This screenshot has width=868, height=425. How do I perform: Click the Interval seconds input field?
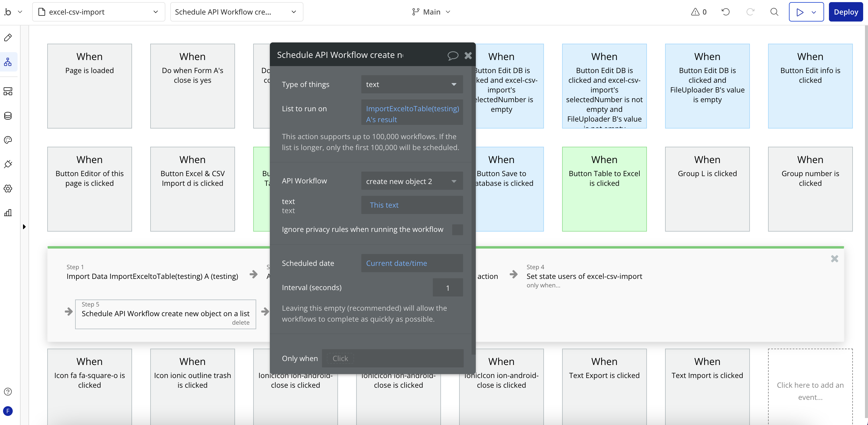click(448, 288)
